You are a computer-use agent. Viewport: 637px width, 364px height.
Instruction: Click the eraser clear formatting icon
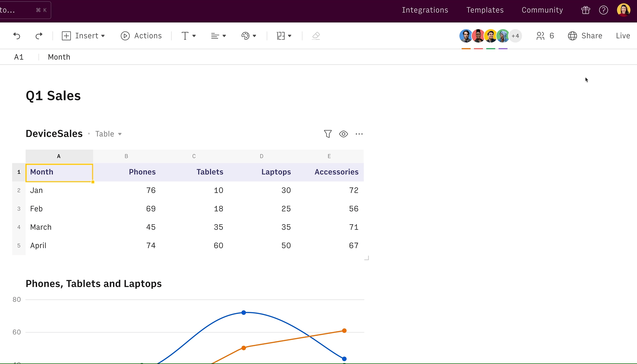coord(316,36)
